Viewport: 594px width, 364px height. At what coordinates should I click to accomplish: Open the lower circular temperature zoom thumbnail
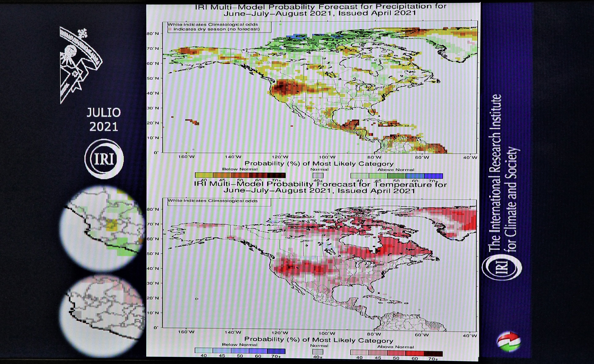click(x=102, y=316)
